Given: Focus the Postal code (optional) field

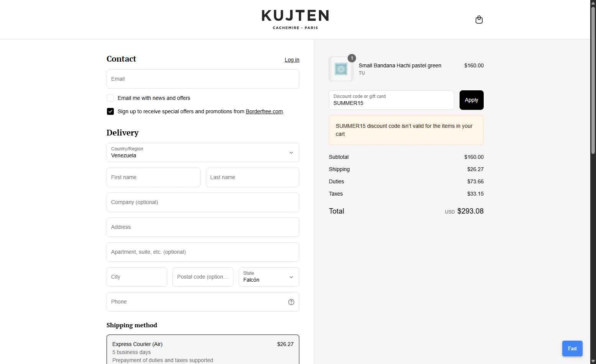Looking at the screenshot, I should [x=203, y=277].
